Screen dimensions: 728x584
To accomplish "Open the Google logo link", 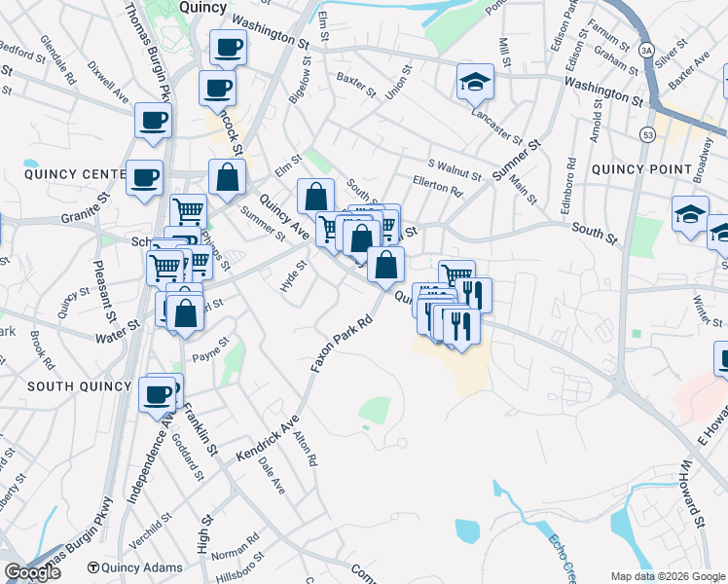I will click(32, 572).
